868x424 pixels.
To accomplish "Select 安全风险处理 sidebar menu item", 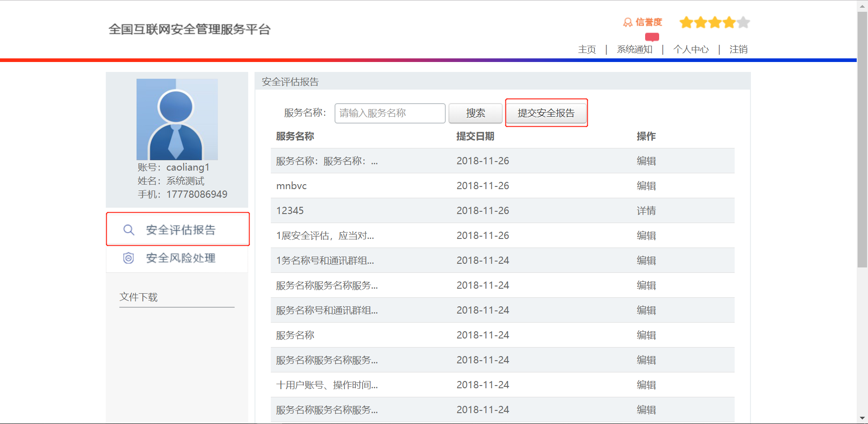I will (178, 258).
